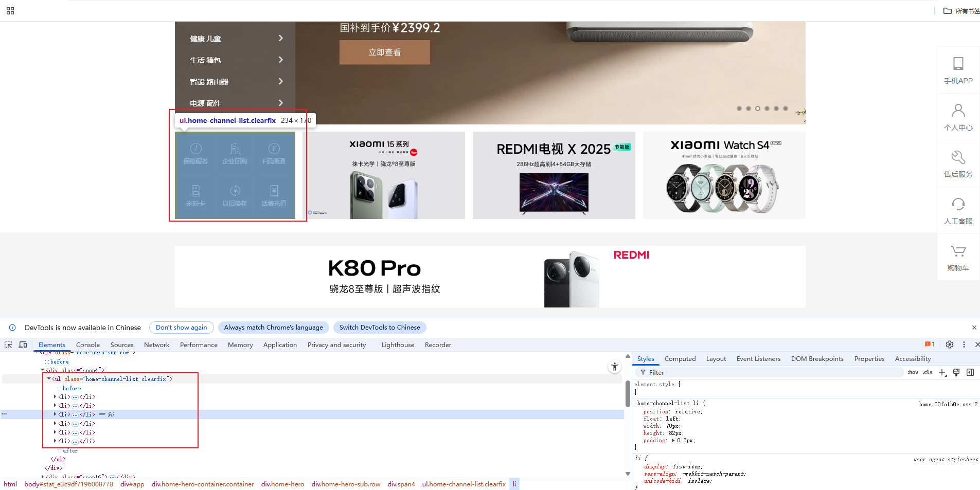980x490 pixels.
Task: Open the Xiaomi Watch S4 promo thumbnail
Action: [x=724, y=175]
